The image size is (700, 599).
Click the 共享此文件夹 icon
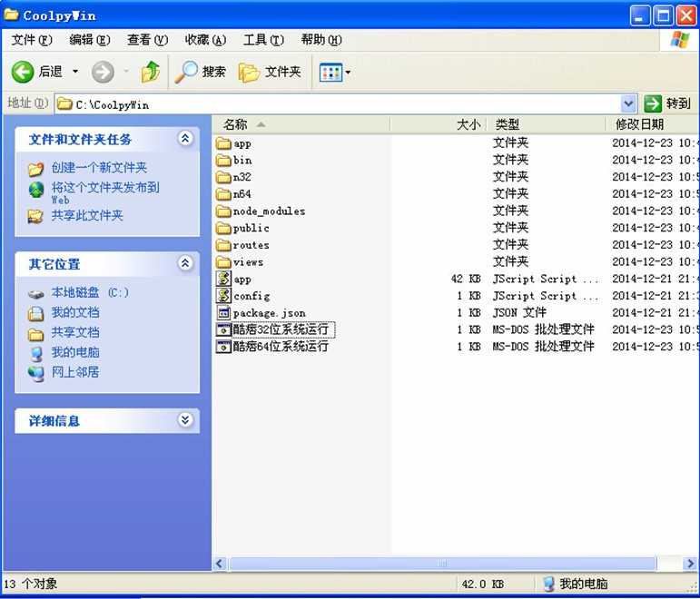35,217
